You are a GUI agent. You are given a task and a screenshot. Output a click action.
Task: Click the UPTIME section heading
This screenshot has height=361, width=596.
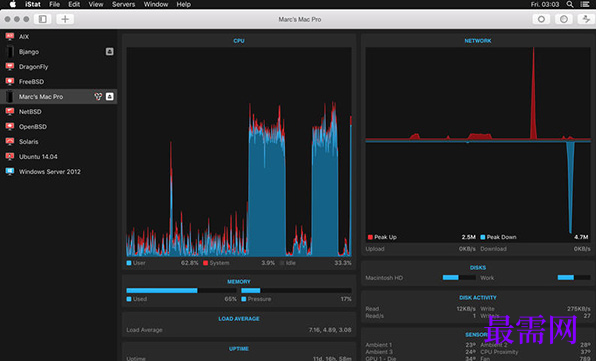(x=239, y=348)
